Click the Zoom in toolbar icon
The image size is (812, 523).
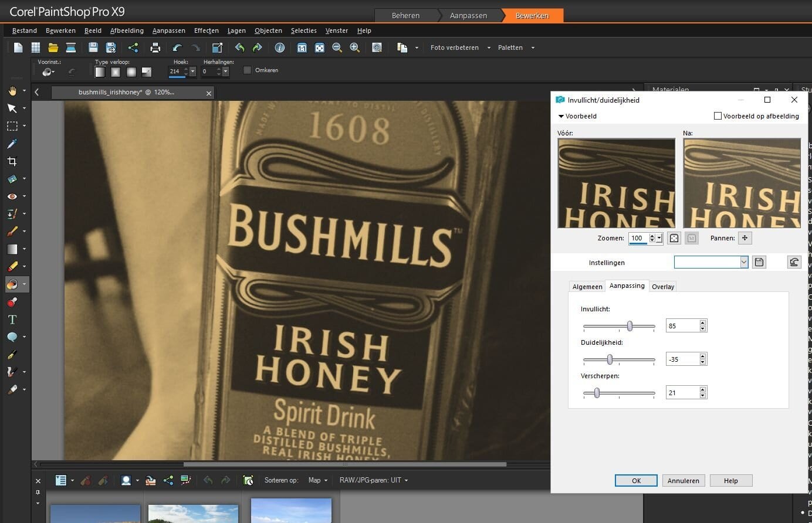pyautogui.click(x=354, y=47)
